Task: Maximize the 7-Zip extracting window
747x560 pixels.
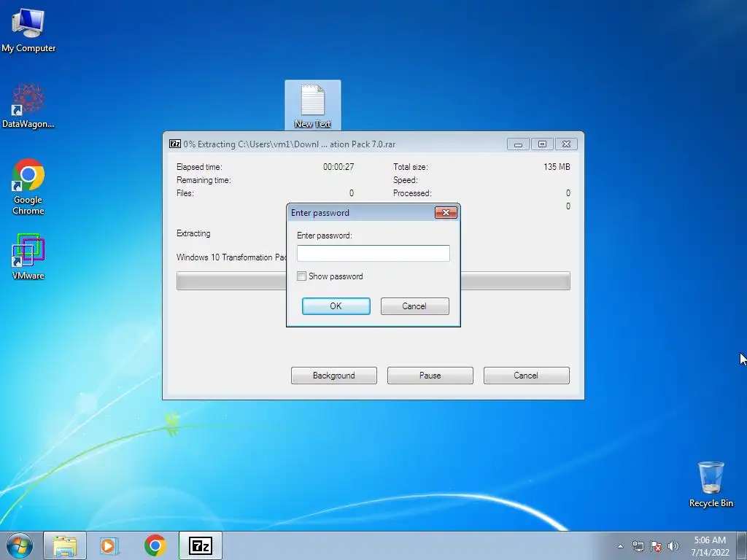Action: click(542, 144)
